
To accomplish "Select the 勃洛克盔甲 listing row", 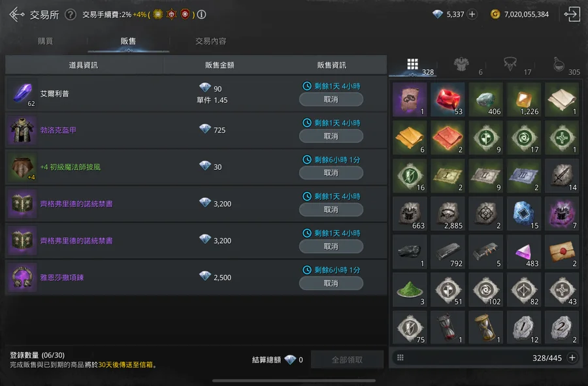I will [x=196, y=131].
